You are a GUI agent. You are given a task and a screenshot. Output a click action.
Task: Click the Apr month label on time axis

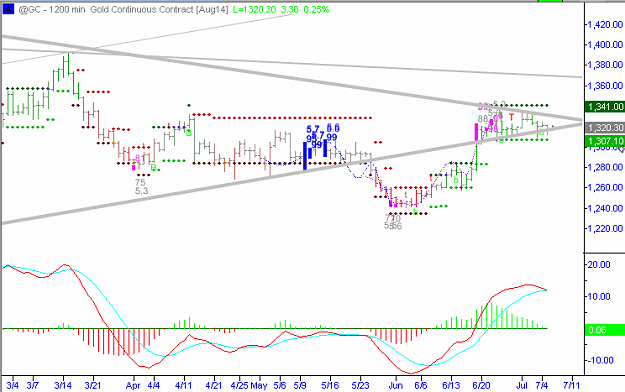pos(133,386)
